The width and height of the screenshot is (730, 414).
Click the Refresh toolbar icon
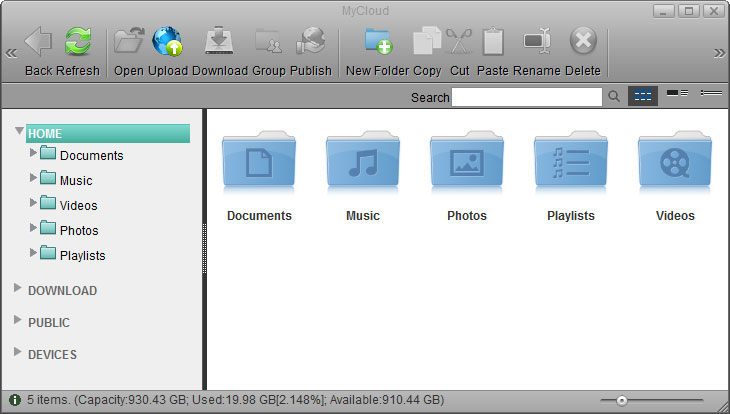point(78,42)
